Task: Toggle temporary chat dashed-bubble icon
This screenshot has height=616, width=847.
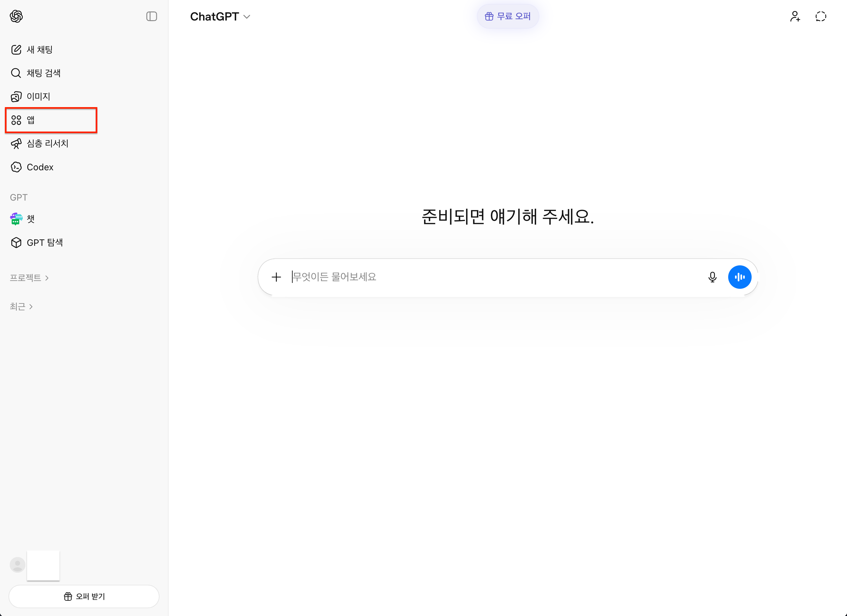Action: (821, 16)
